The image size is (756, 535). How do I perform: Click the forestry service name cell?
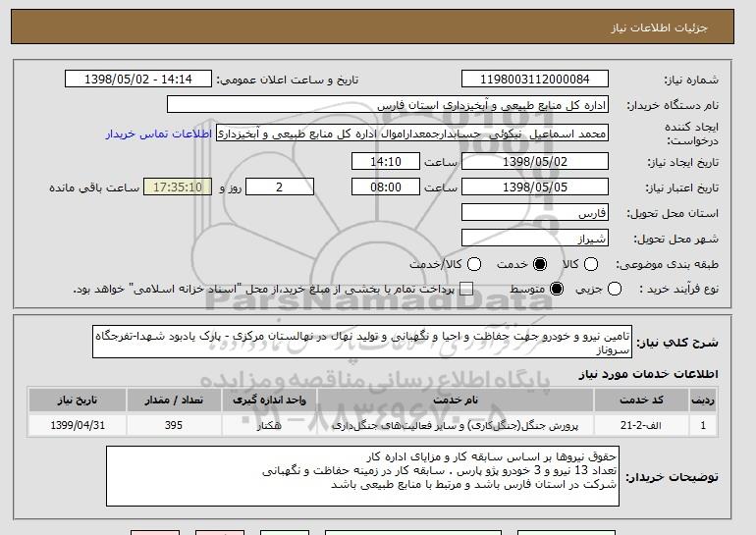pos(456,425)
